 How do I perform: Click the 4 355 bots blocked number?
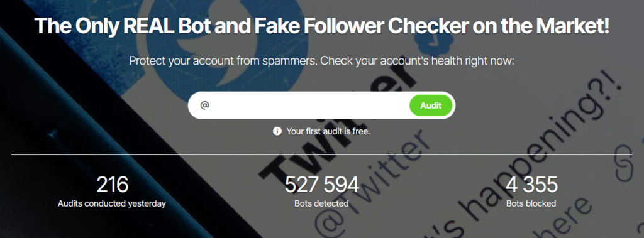click(x=531, y=185)
